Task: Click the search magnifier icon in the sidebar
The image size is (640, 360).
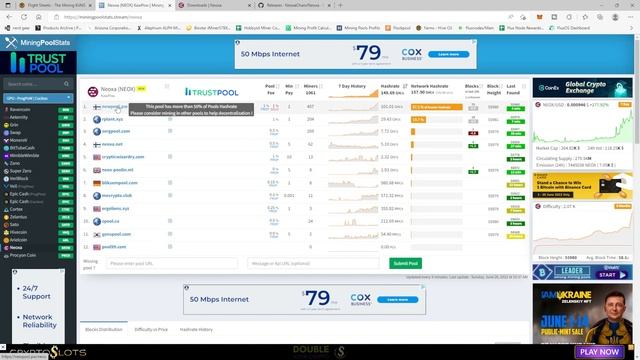Action: tap(67, 84)
